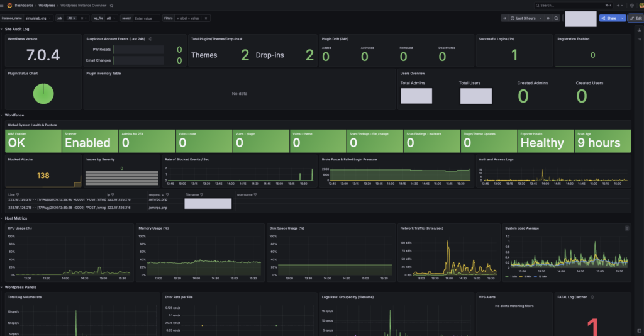Go to Dashboards in the breadcrumb
Viewport: 644px width, 336px height.
[24, 5]
